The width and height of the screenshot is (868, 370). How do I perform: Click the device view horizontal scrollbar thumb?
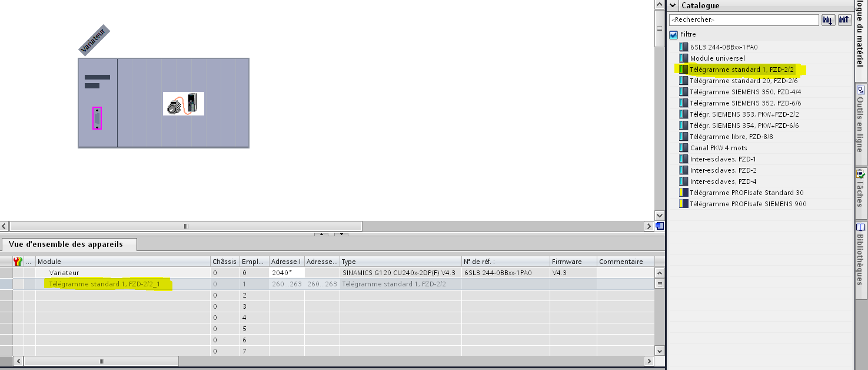pyautogui.click(x=186, y=226)
